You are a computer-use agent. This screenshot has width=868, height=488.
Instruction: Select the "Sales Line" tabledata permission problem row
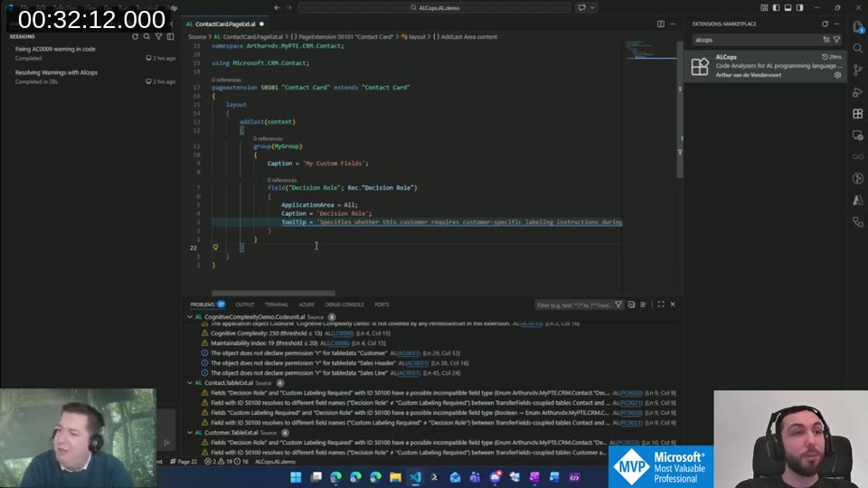pos(434,373)
